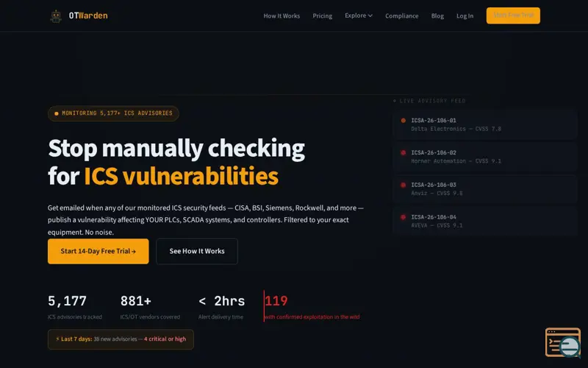Open the Horner Automation advisory card

(484, 157)
